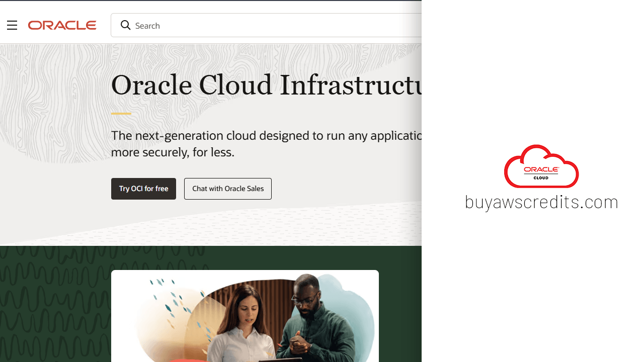Open the hamburger navigation menu
644x362 pixels.
click(12, 25)
